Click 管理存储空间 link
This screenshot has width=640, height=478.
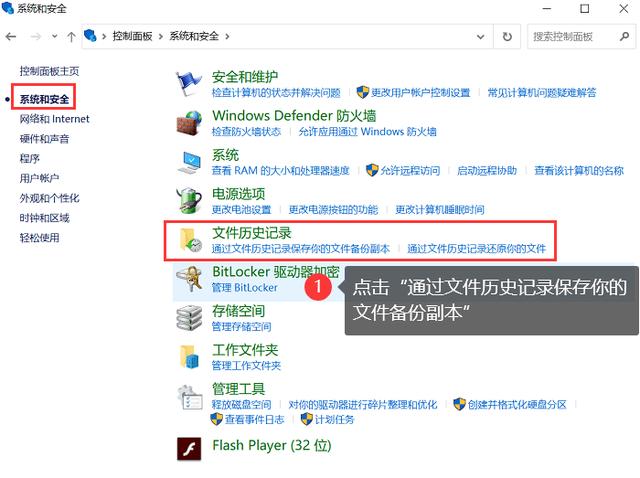pos(242,327)
